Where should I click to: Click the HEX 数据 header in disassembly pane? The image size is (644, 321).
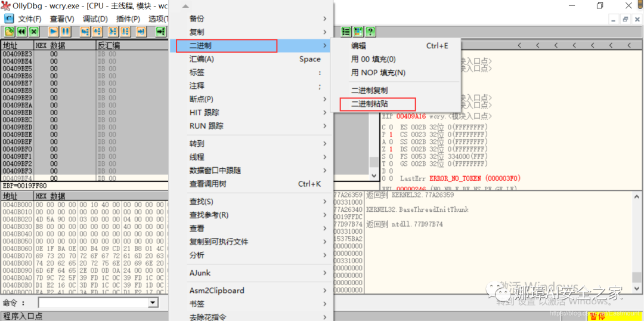coord(65,45)
